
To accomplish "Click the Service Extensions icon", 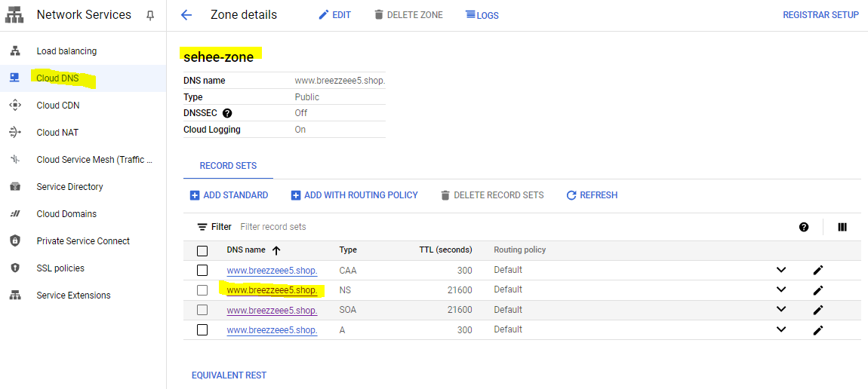I will (x=15, y=295).
